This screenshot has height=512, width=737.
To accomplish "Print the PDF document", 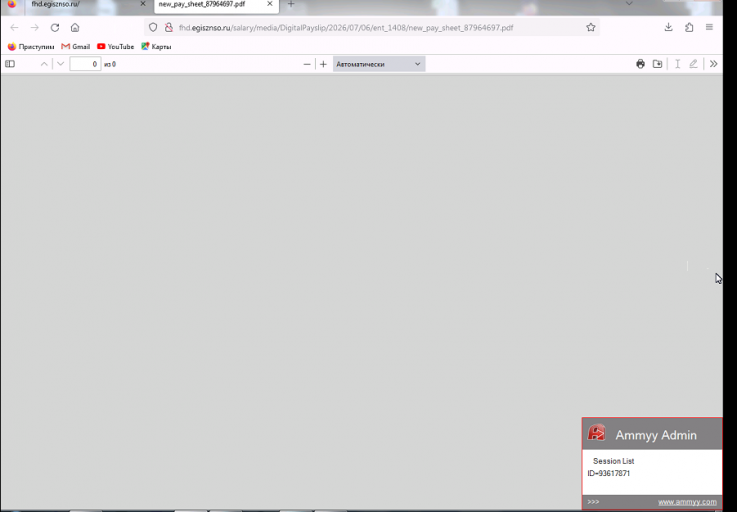I will pyautogui.click(x=640, y=64).
